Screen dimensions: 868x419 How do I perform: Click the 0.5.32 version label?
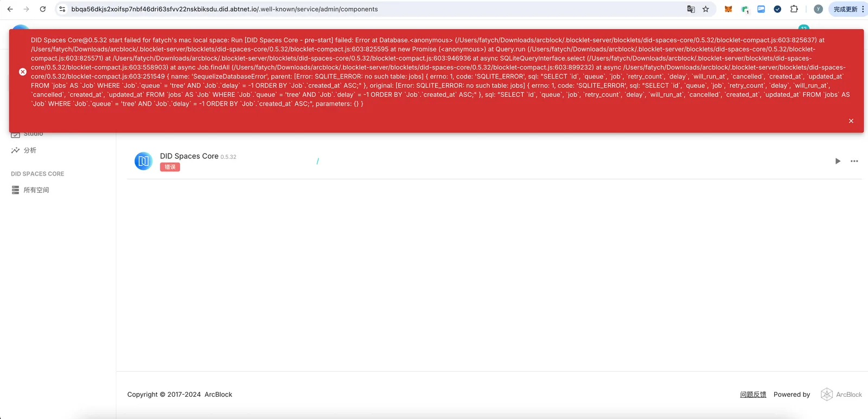click(x=228, y=157)
